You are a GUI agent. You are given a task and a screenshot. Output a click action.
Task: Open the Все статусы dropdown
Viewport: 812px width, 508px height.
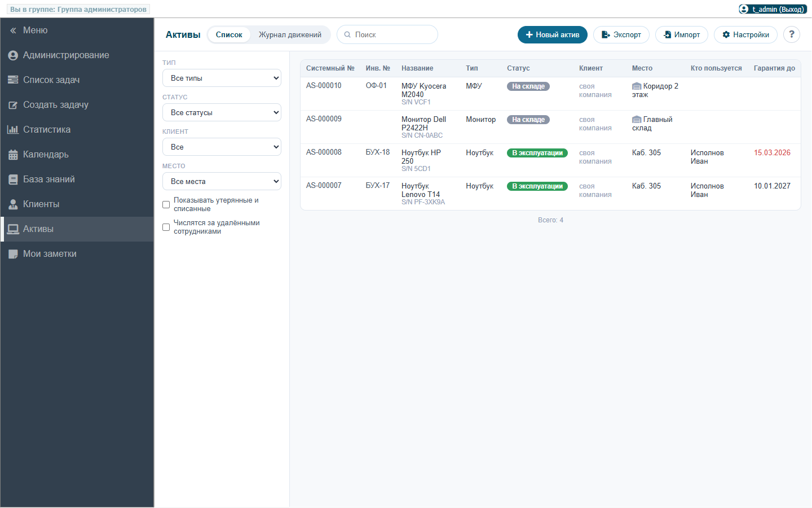click(x=222, y=112)
